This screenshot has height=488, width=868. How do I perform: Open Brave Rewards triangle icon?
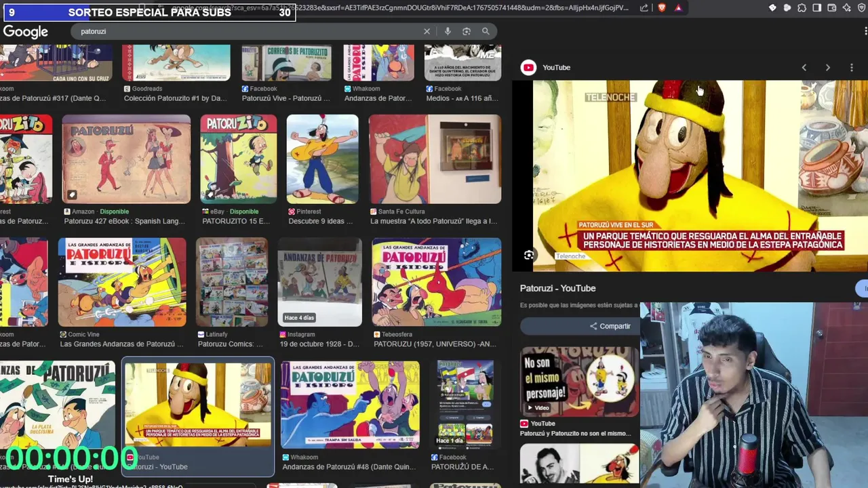678,8
